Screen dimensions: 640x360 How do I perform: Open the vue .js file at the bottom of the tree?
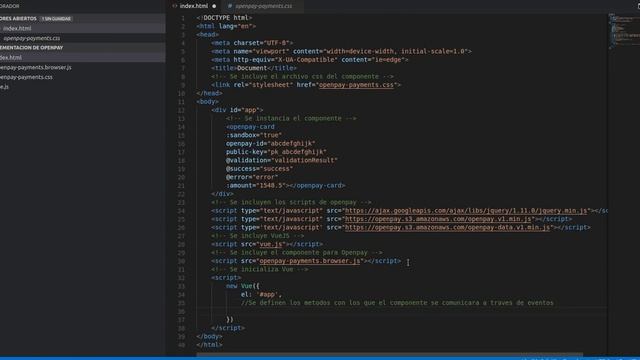(4, 87)
